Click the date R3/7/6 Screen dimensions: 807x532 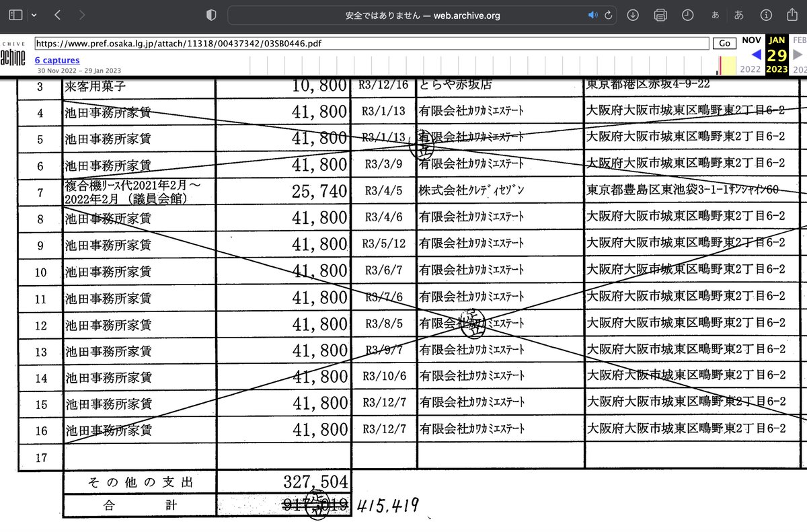[383, 297]
